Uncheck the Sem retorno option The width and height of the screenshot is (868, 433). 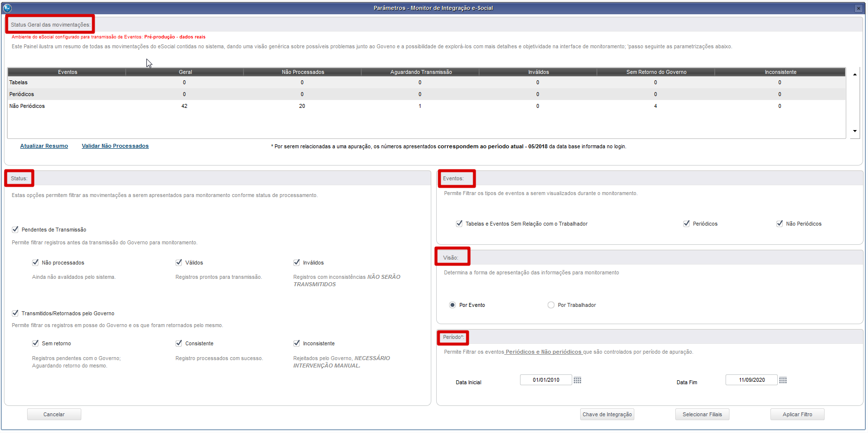coord(35,343)
